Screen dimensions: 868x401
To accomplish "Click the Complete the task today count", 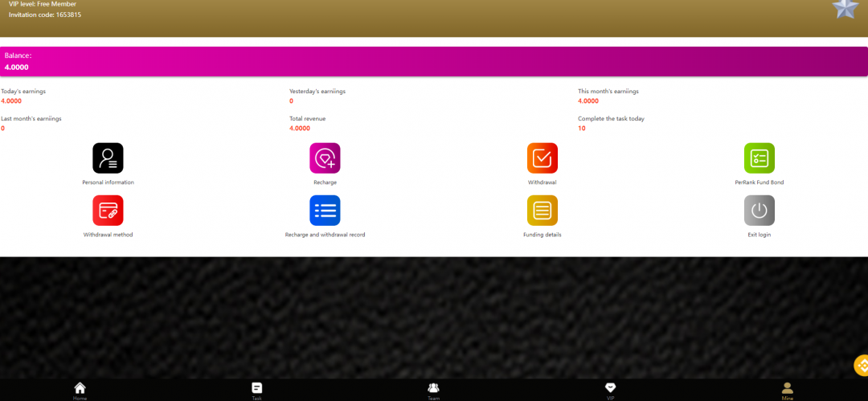I will [582, 129].
